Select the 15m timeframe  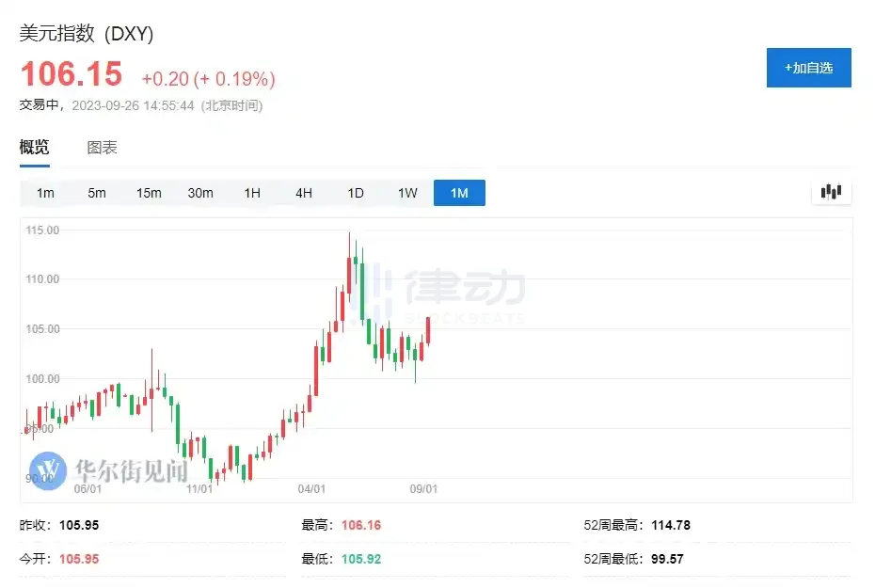coord(149,193)
